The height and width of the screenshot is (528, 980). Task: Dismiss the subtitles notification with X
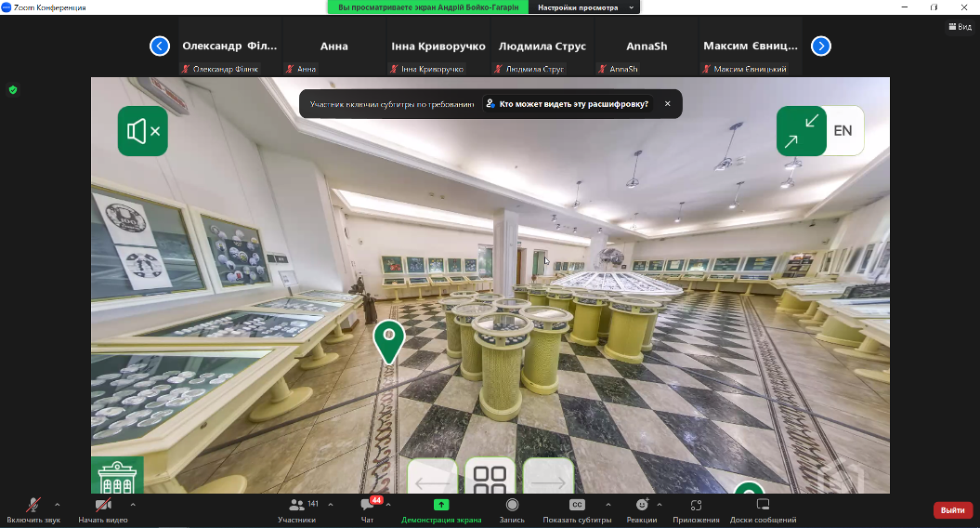click(668, 104)
